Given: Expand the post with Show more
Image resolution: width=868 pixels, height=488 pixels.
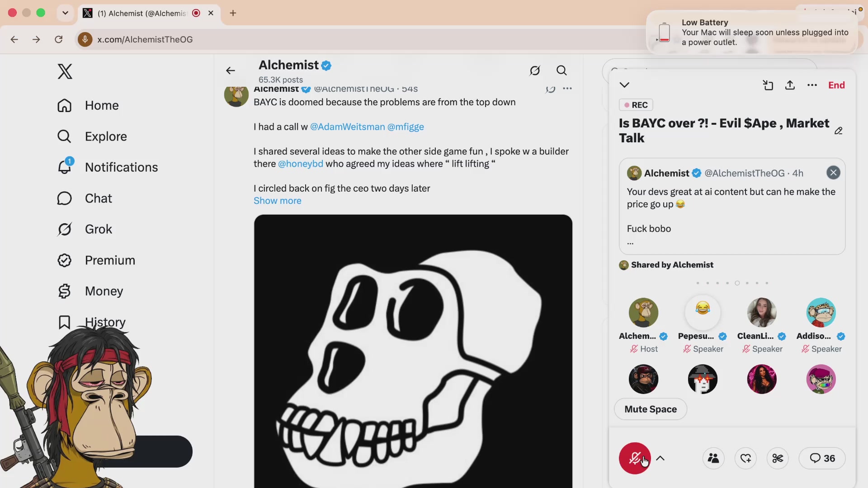Looking at the screenshot, I should [x=277, y=201].
